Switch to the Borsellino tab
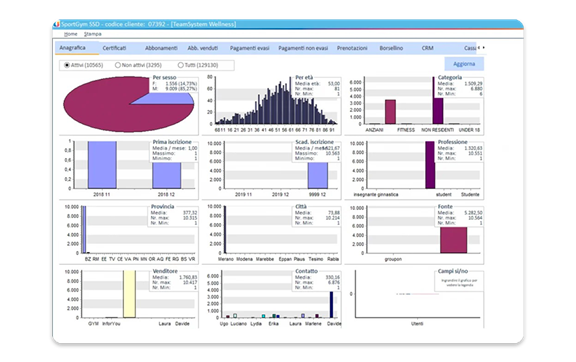The width and height of the screenshot is (576, 362). (x=391, y=48)
